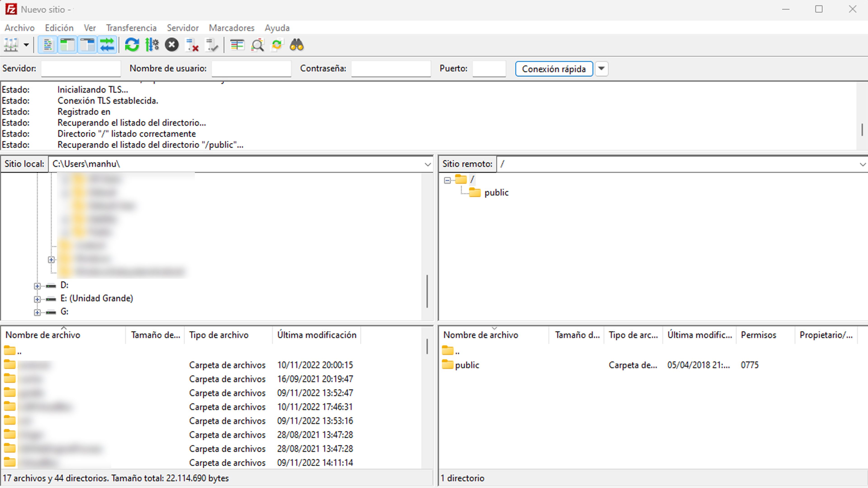Disconnect from the current server
The image size is (868, 488).
click(x=192, y=45)
